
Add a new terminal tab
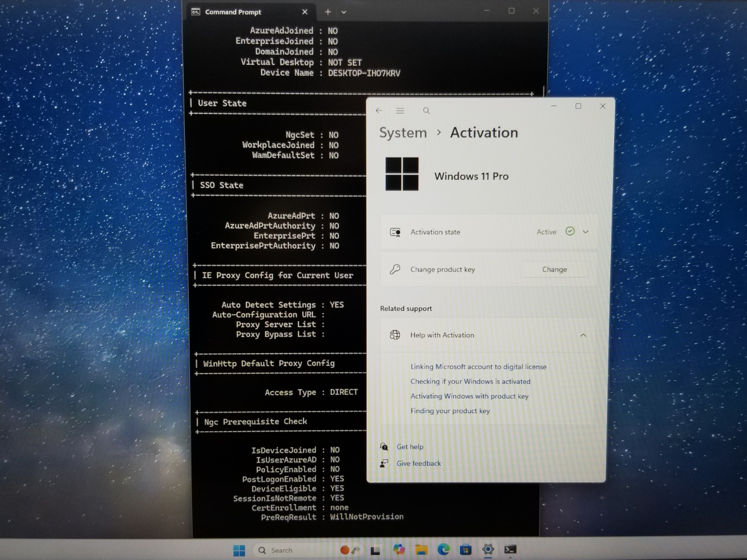pyautogui.click(x=328, y=12)
